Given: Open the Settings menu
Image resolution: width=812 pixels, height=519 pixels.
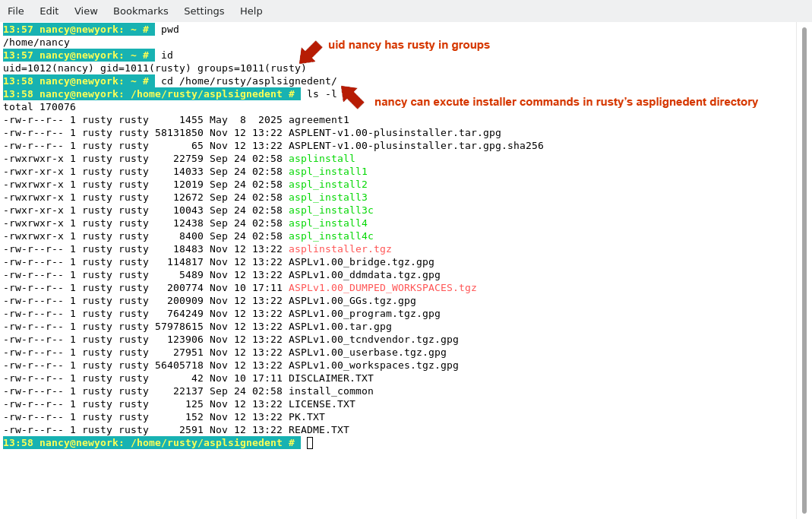Looking at the screenshot, I should point(204,11).
